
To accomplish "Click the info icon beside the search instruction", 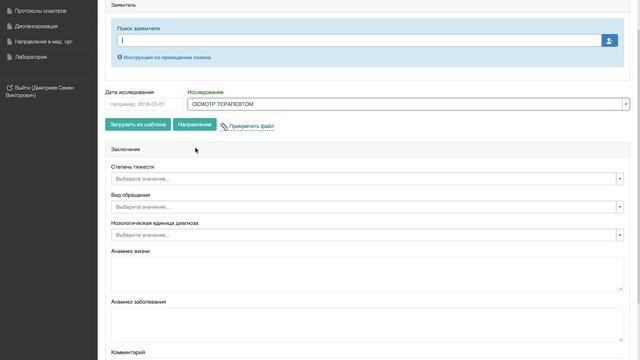I will 120,57.
